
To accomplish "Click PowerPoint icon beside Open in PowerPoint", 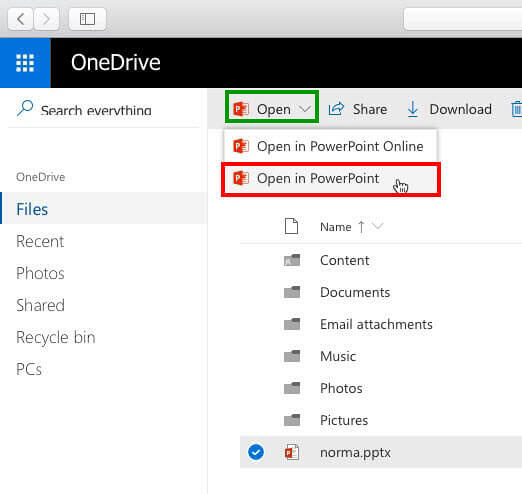I will [241, 178].
